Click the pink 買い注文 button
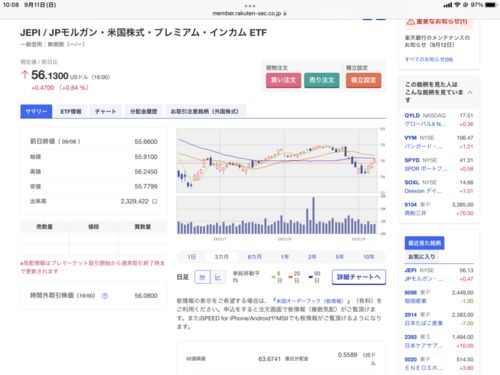The image size is (500, 375). [283, 80]
